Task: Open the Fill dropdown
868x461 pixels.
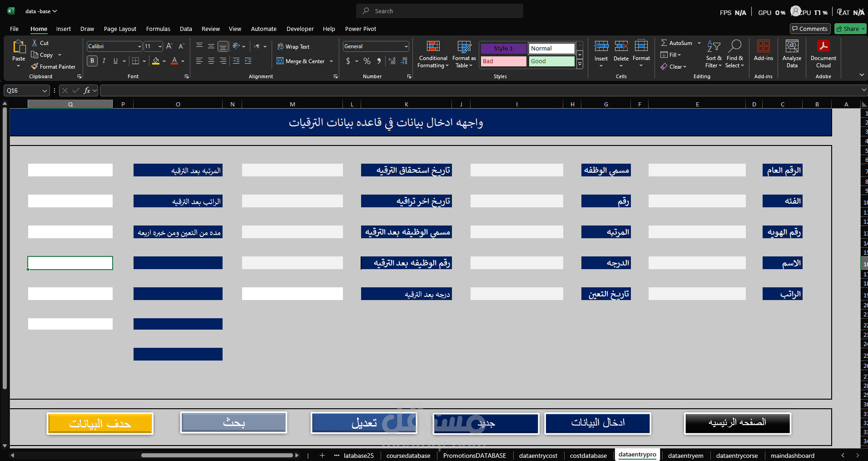Action: point(670,55)
